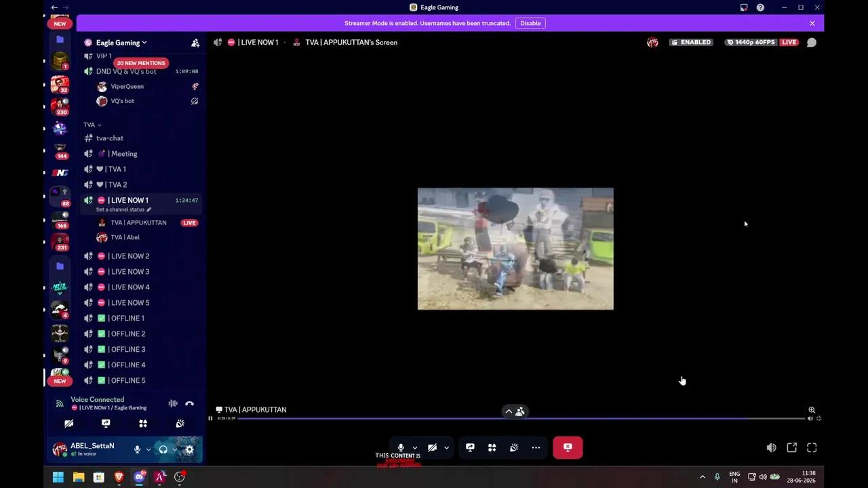Image resolution: width=868 pixels, height=488 pixels.
Task: Enter full screen mode for the stream
Action: point(812,447)
